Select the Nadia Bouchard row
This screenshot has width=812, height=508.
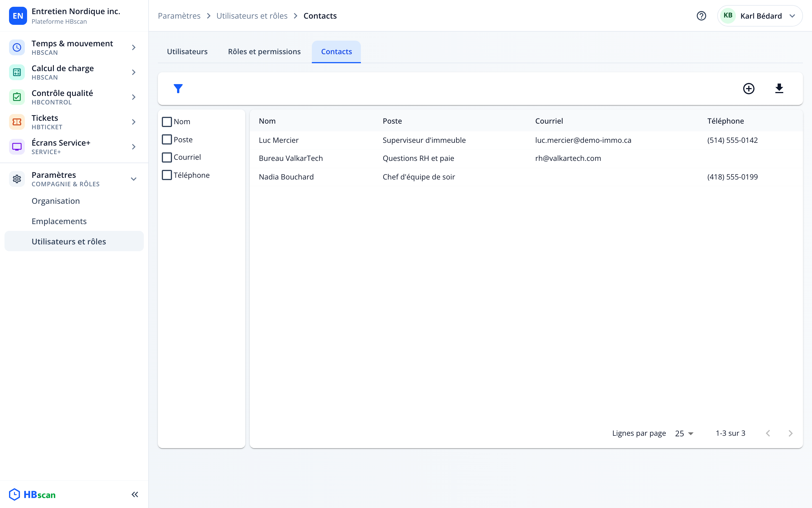(x=526, y=177)
